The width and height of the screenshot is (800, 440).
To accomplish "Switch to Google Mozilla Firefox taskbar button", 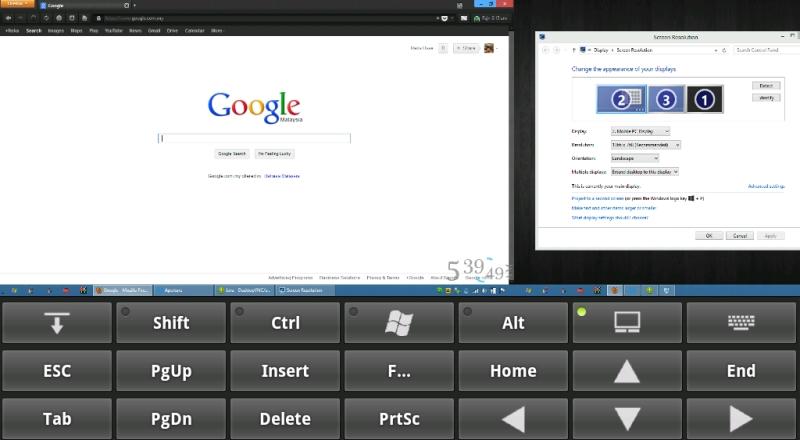I will pos(122,290).
